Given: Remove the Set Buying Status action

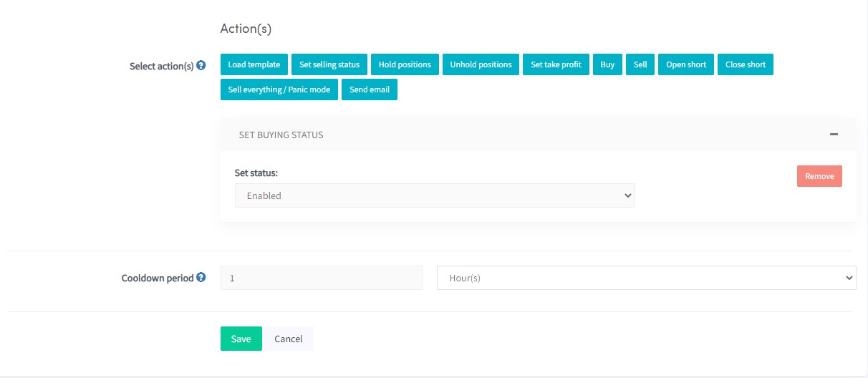Looking at the screenshot, I should point(819,176).
